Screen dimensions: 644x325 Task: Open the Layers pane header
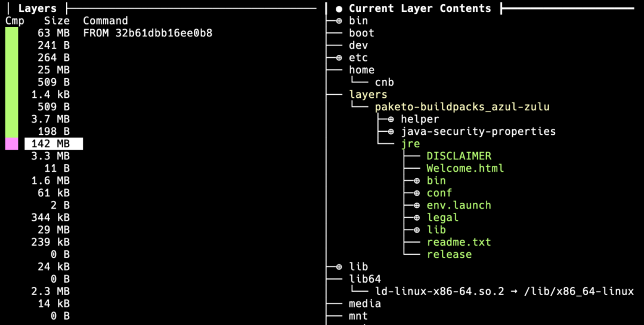tap(38, 8)
